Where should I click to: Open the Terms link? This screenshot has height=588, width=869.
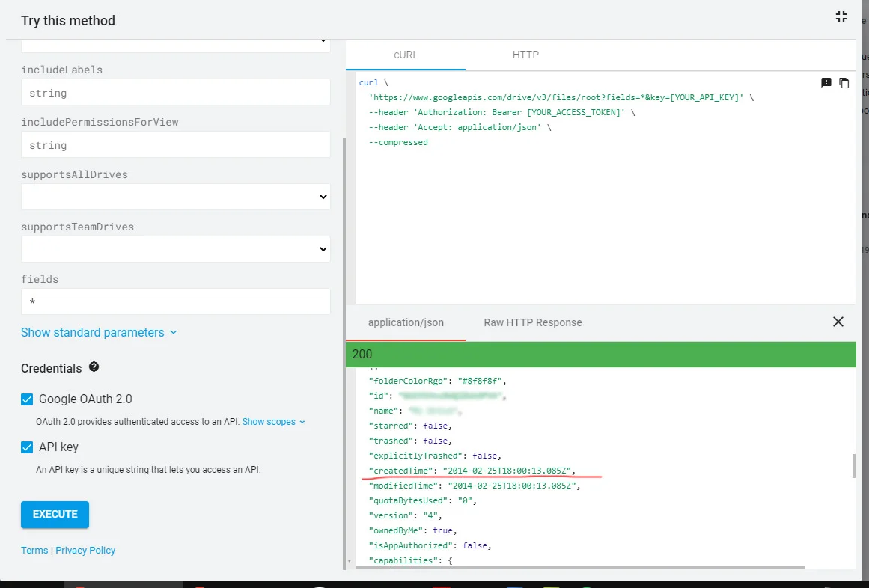point(34,551)
